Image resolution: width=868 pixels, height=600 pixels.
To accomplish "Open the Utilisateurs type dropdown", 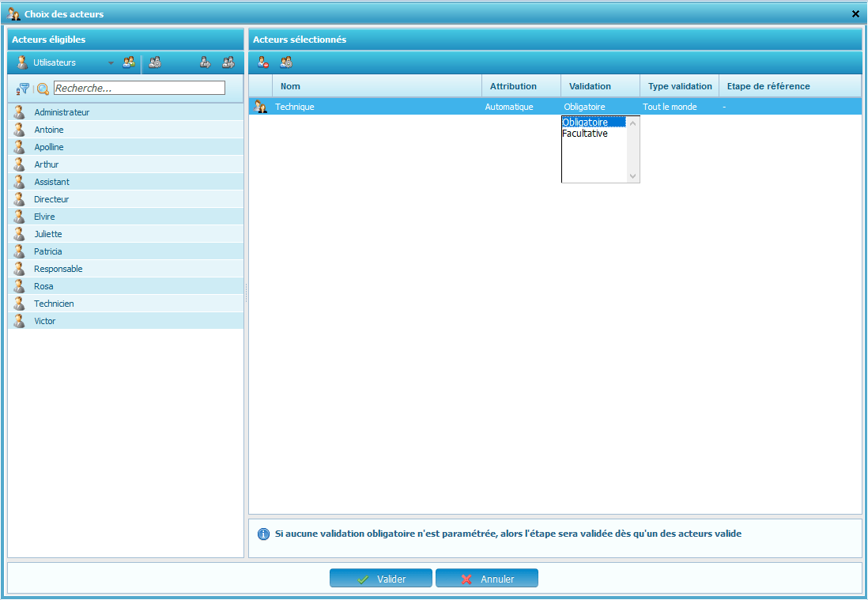I will [111, 63].
